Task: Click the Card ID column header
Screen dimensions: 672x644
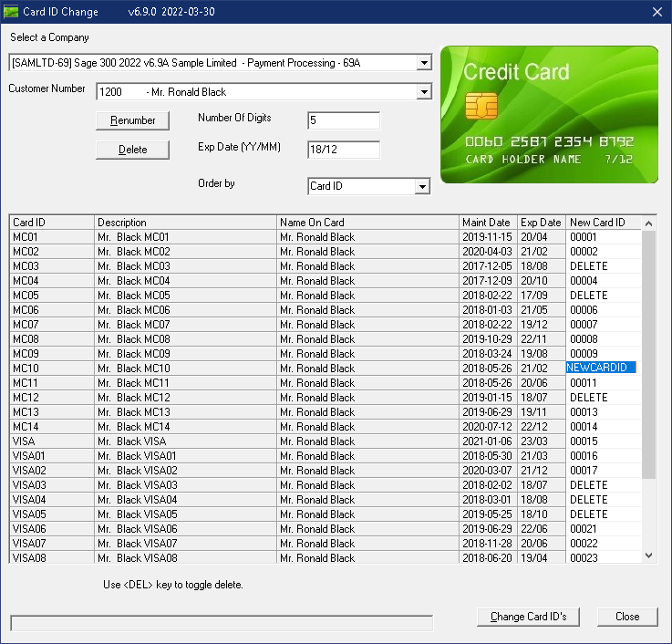Action: click(x=51, y=223)
